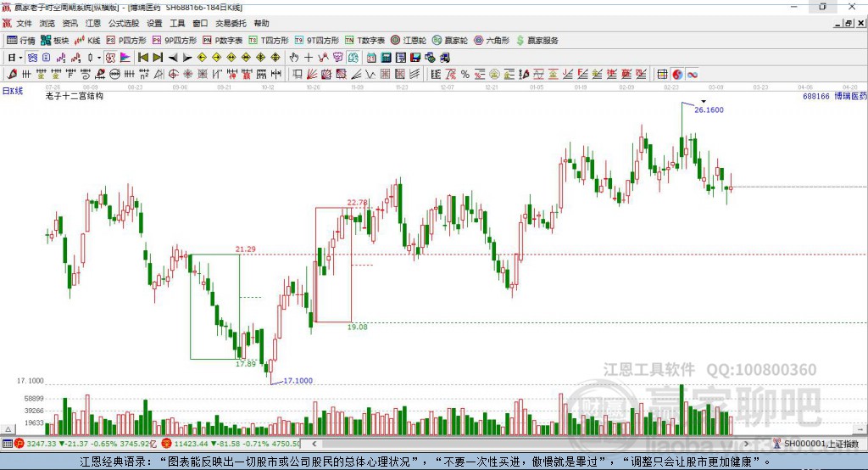Click the 26.1600 high price label
This screenshot has height=470, width=868.
(709, 109)
